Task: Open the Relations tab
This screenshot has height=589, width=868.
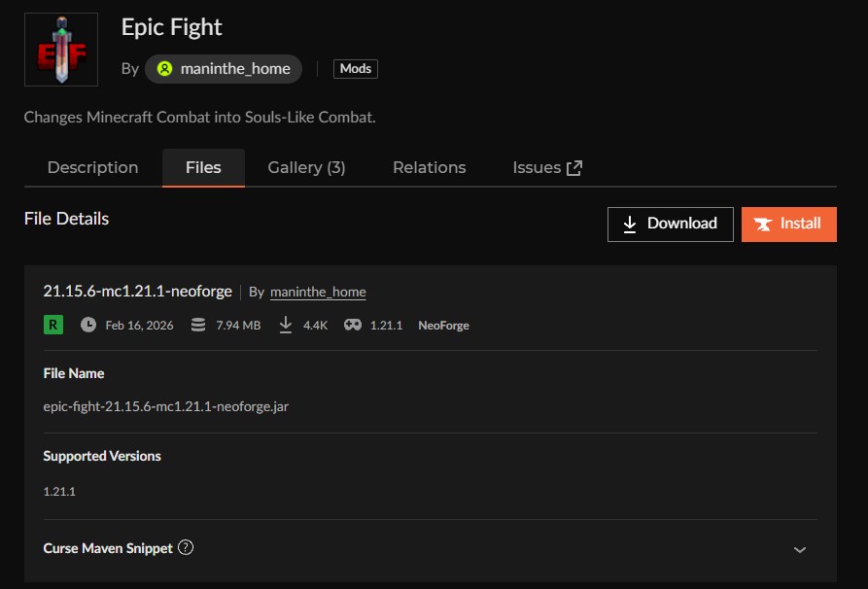Action: tap(429, 167)
